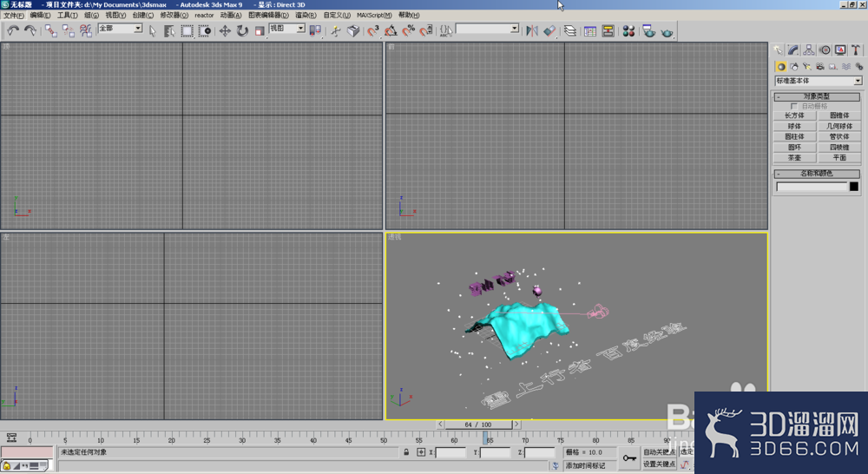Open the Render Scene dialog teapot icon
This screenshot has width=868, height=474.
tap(648, 31)
